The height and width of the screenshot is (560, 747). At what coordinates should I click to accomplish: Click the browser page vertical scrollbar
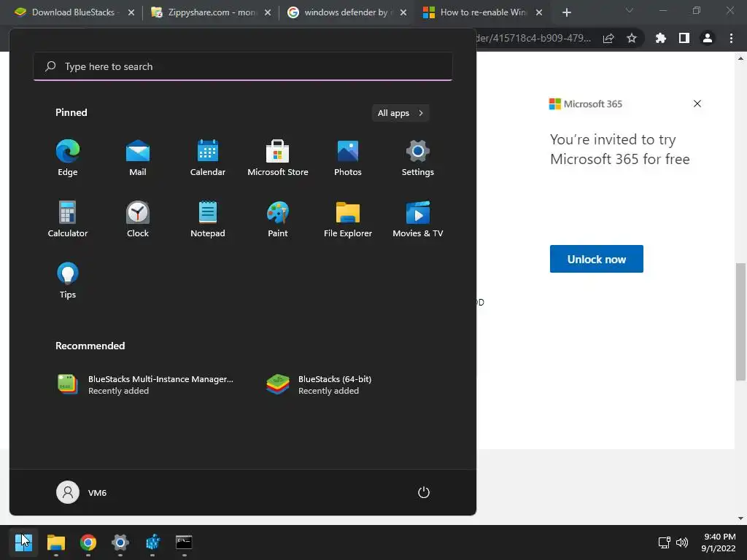(740, 322)
